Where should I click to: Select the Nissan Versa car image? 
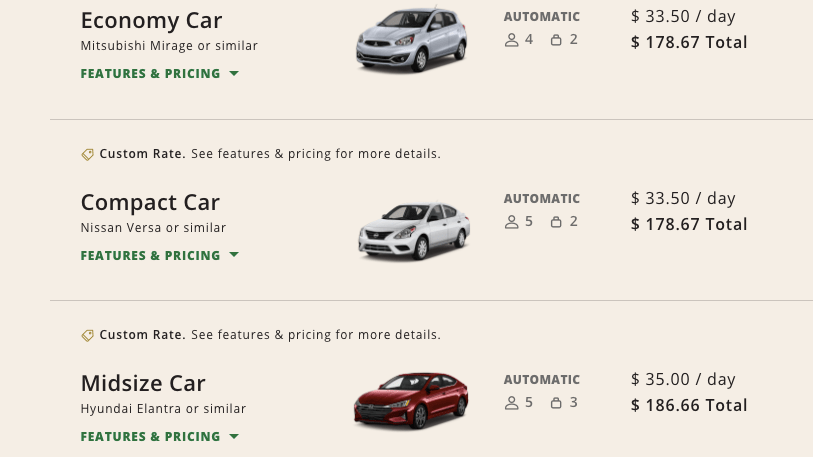pyautogui.click(x=413, y=229)
